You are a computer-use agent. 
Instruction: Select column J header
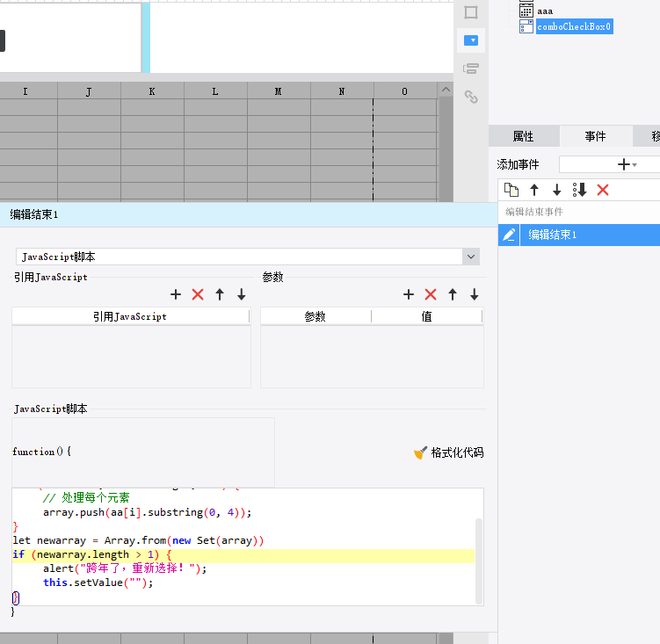pos(89,90)
